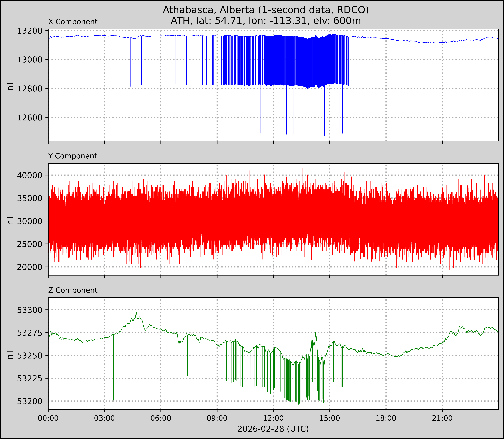Click the 20000 tick label in Y plot
504x439 pixels.
(x=29, y=267)
